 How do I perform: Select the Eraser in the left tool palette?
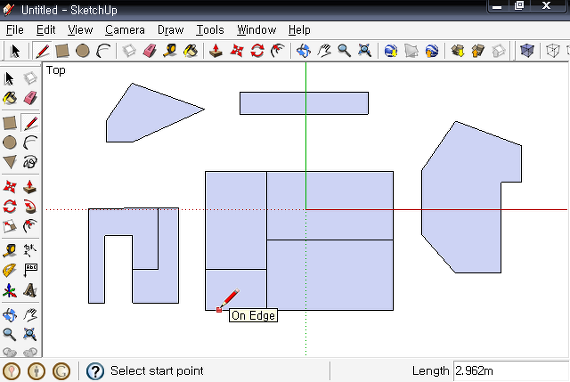tap(30, 98)
